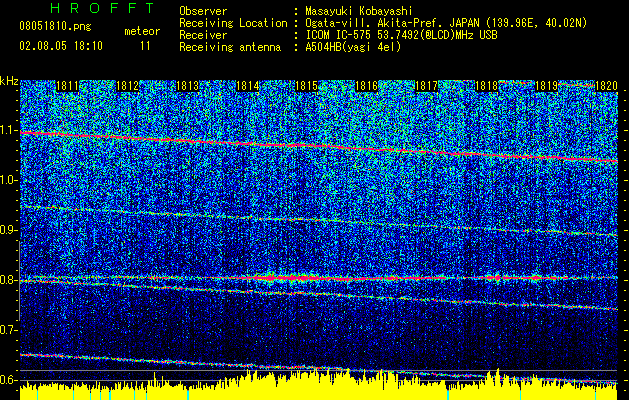629x400 pixels.
Task: Click the red echo burst at 0.8 kHz
Action: (x=285, y=276)
